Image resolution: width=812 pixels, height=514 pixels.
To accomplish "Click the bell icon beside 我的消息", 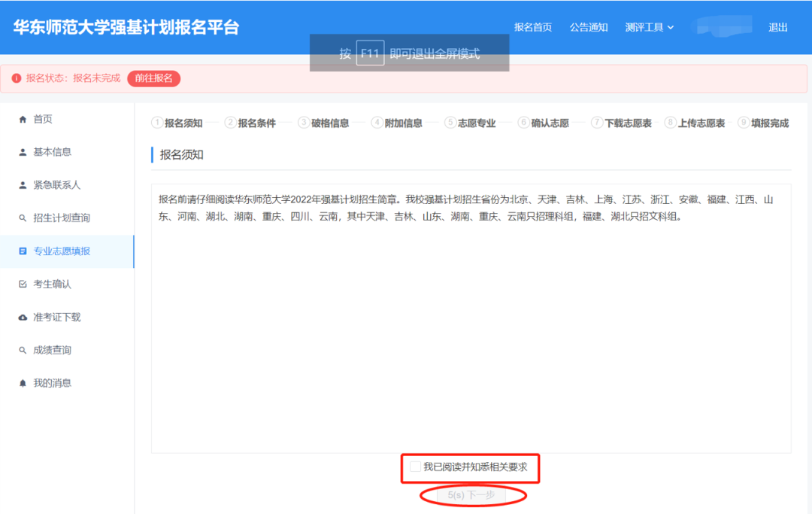I will (23, 383).
